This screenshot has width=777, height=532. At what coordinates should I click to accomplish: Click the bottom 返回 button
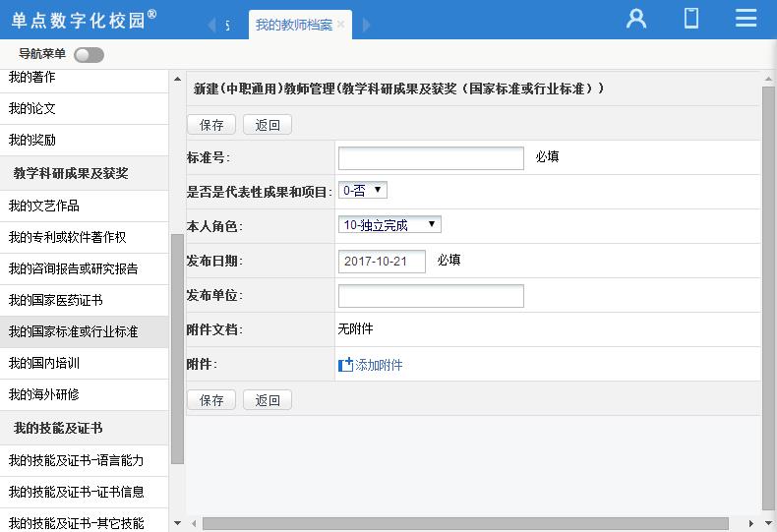coord(268,400)
